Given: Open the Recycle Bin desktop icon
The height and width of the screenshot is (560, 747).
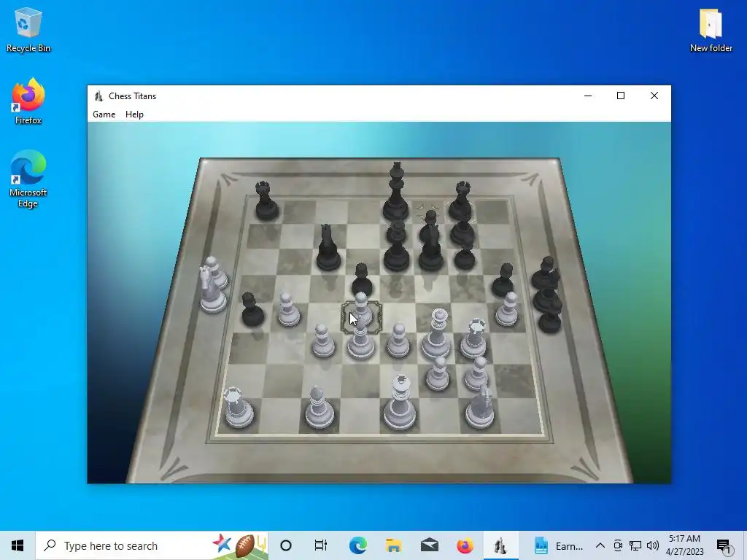Looking at the screenshot, I should tap(28, 30).
